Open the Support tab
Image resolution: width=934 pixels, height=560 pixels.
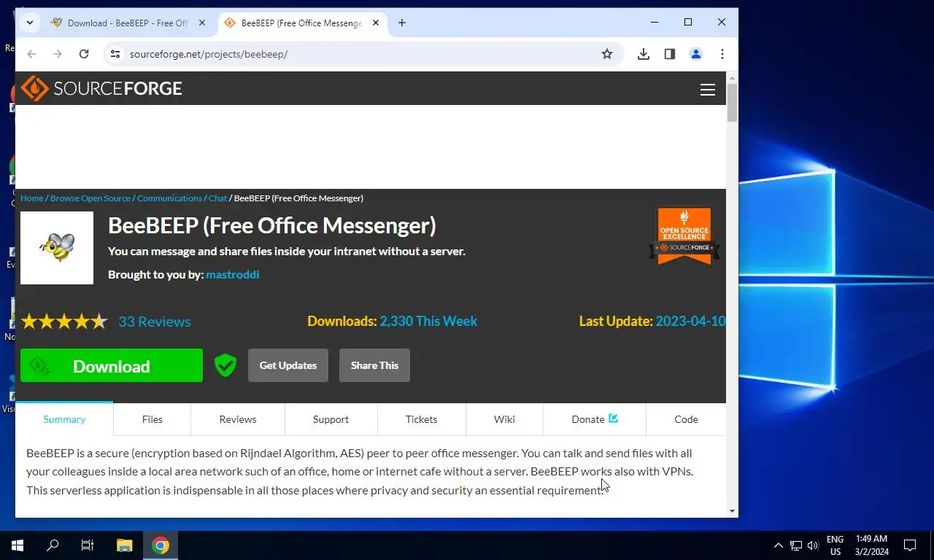331,419
